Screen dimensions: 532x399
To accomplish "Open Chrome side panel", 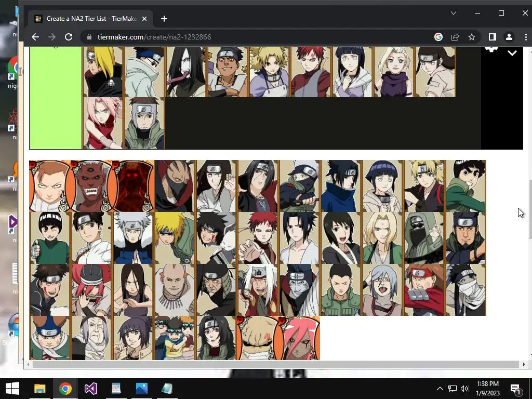I will 493,37.
